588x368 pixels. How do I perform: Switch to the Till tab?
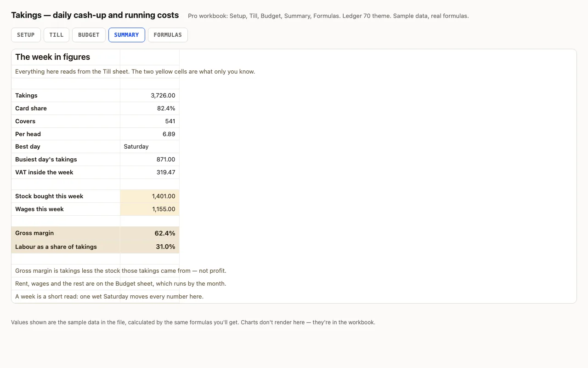pos(57,35)
